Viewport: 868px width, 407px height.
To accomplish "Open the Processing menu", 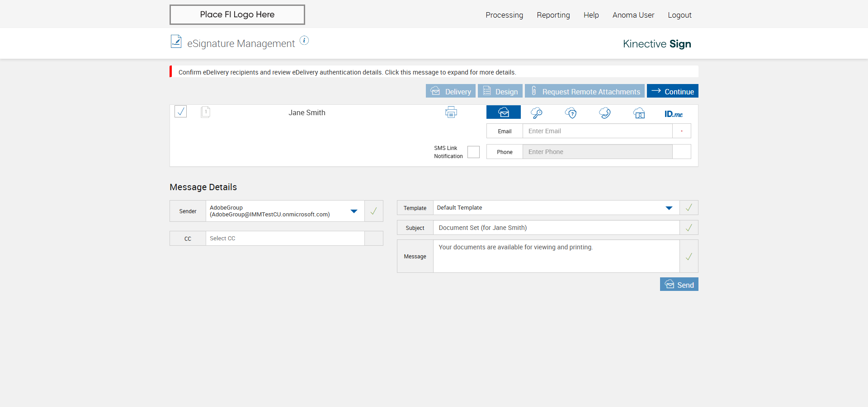I will pyautogui.click(x=504, y=15).
